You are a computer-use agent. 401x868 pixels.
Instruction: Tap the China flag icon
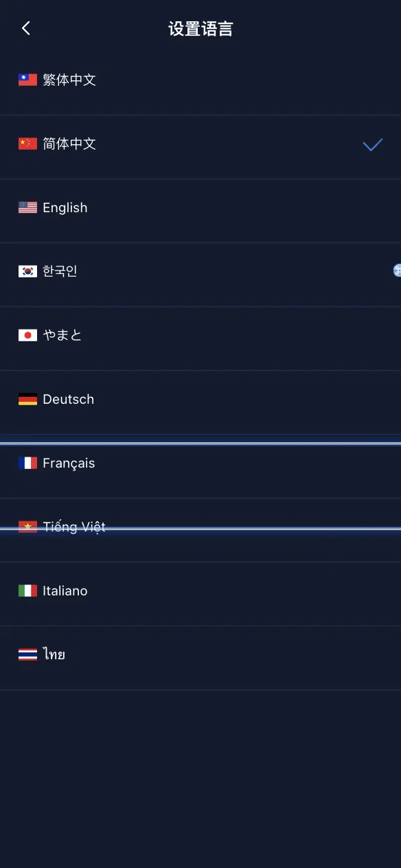(27, 144)
